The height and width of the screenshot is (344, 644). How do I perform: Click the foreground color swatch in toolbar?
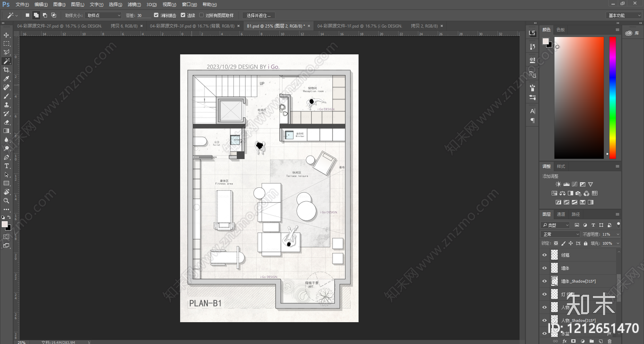point(4,224)
